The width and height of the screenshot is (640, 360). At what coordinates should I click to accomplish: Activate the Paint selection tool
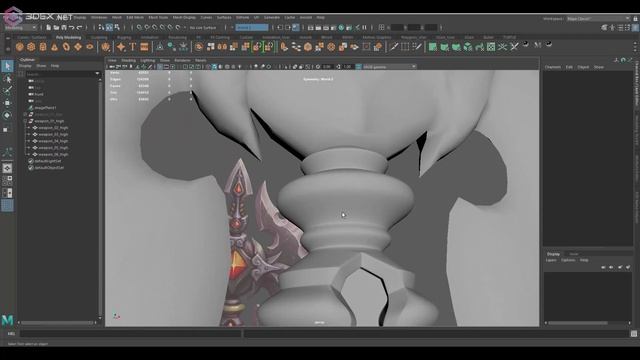tap(7, 90)
